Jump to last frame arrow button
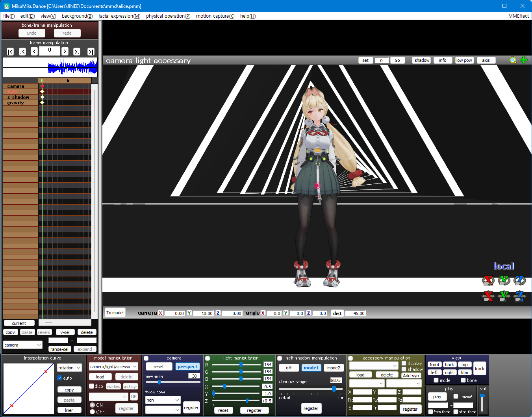 click(x=91, y=52)
